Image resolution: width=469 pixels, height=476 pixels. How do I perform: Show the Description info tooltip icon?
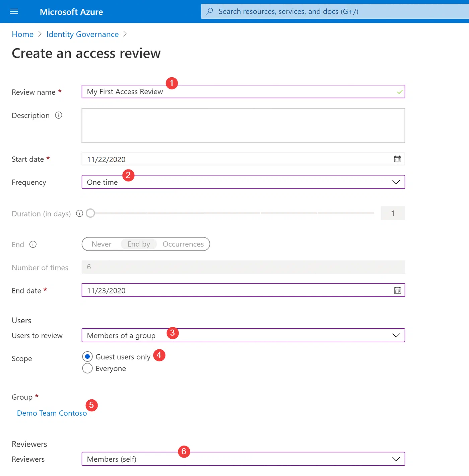(x=59, y=115)
